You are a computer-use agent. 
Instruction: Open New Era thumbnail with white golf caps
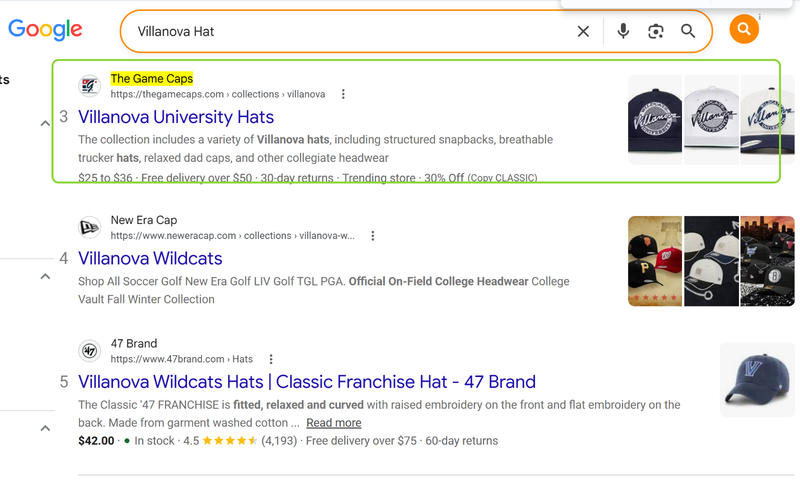[711, 261]
